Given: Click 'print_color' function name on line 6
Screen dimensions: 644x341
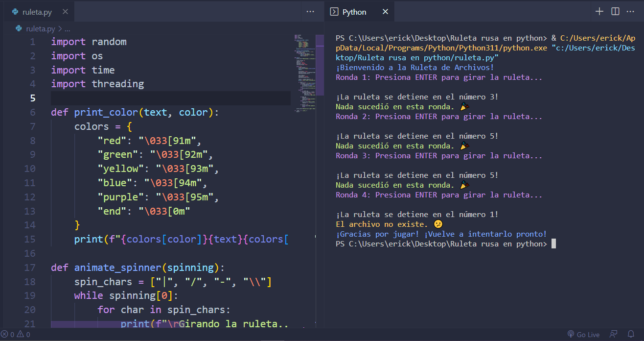Looking at the screenshot, I should click(x=106, y=112).
